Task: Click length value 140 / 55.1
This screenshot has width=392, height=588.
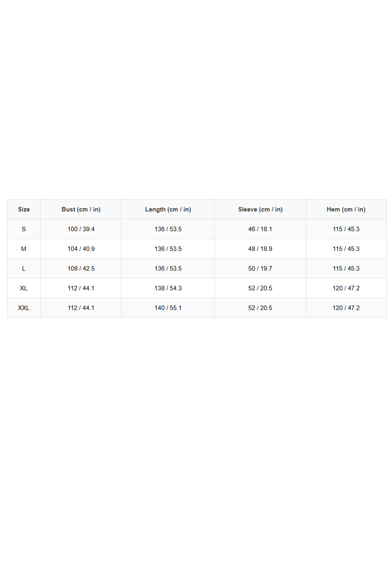Action: coord(168,308)
